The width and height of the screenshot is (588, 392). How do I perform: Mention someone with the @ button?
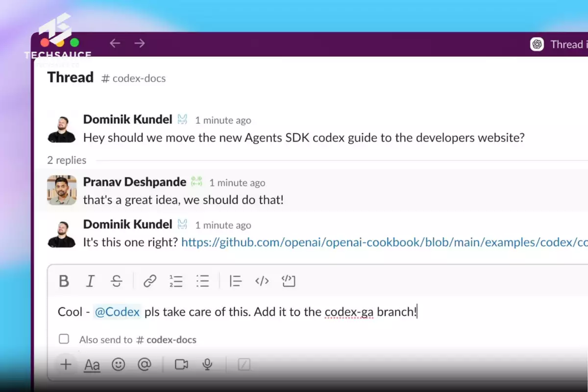144,364
